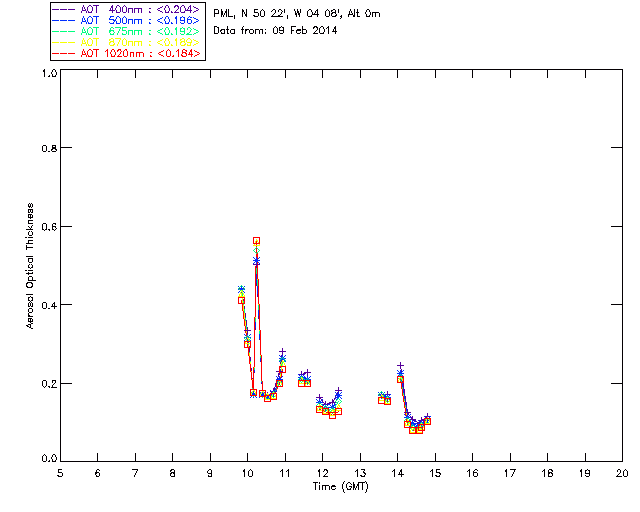Click the 'Aerosol Optical Thickness' y-axis label
640x512 pixels.
[30, 266]
